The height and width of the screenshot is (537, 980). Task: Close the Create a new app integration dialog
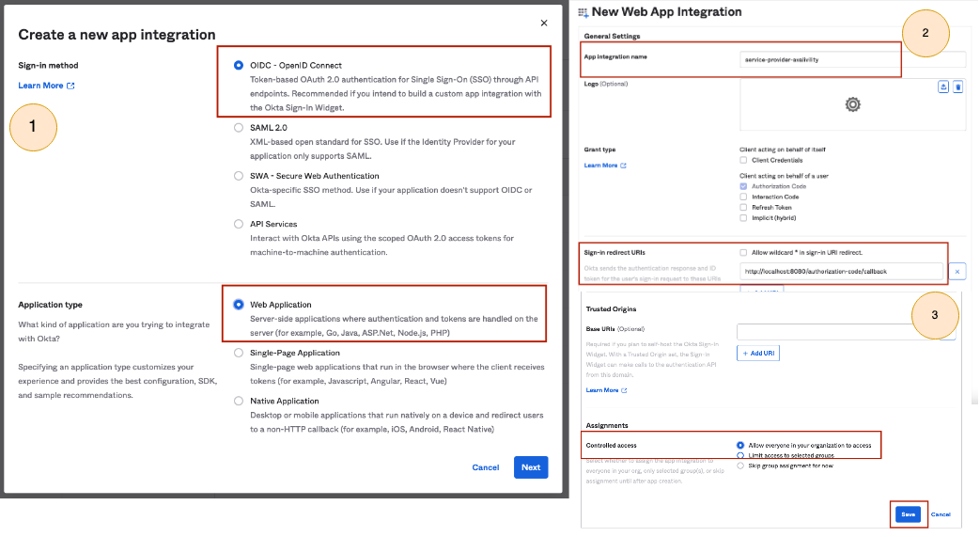tap(544, 24)
